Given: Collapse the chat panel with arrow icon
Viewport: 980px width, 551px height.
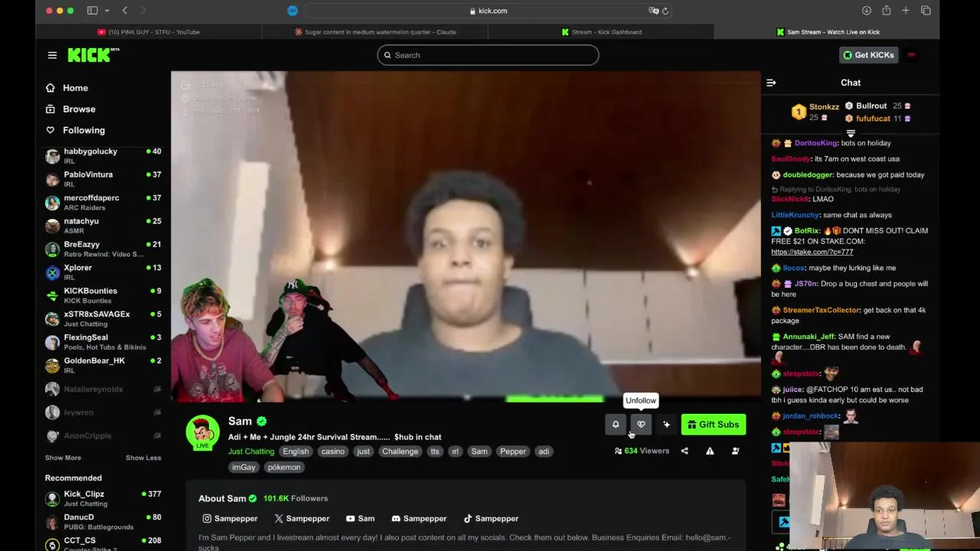Looking at the screenshot, I should [771, 83].
